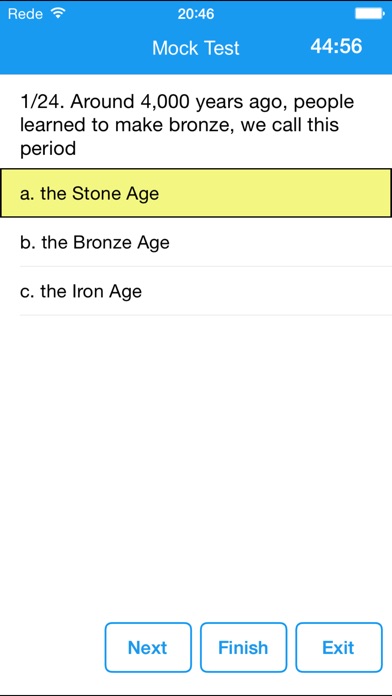Exit the mock test
The width and height of the screenshot is (392, 696).
click(x=339, y=648)
